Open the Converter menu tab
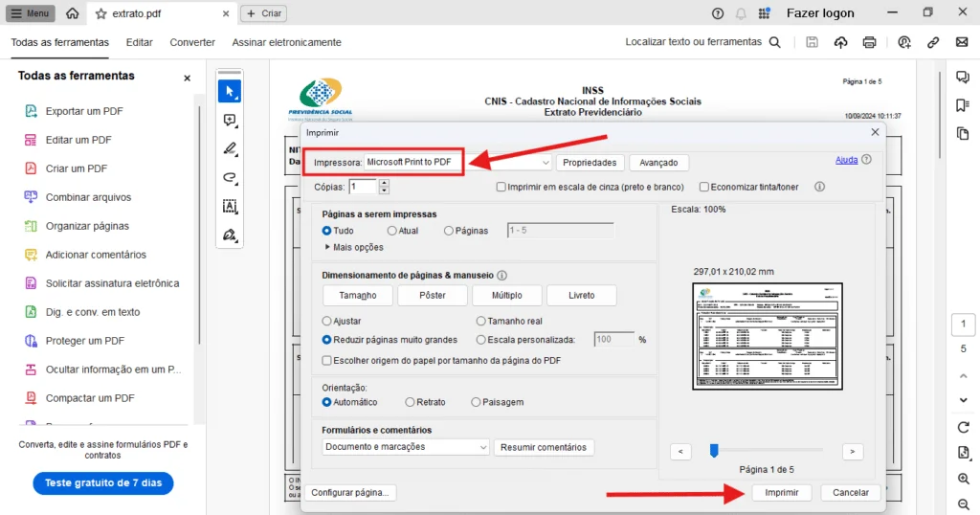 point(192,42)
